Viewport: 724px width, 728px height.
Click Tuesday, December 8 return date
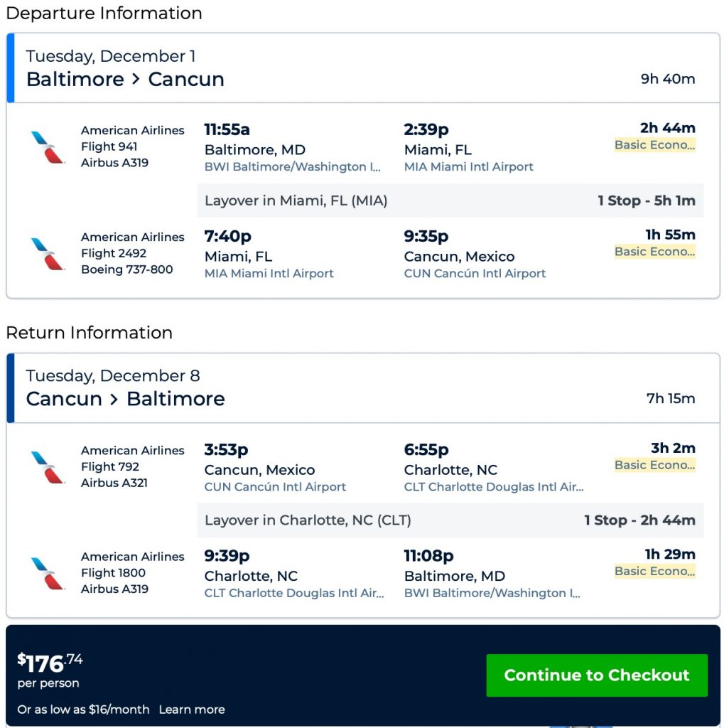pos(113,376)
